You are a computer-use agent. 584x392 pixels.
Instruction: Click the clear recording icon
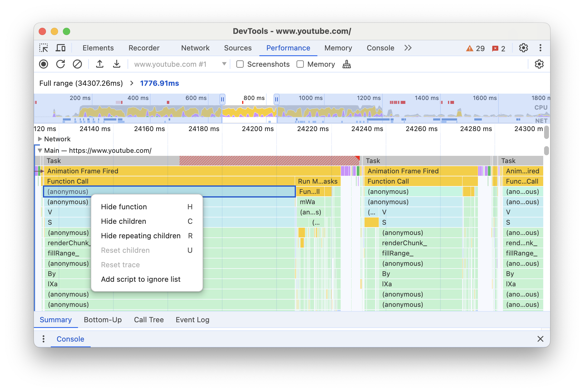point(77,64)
